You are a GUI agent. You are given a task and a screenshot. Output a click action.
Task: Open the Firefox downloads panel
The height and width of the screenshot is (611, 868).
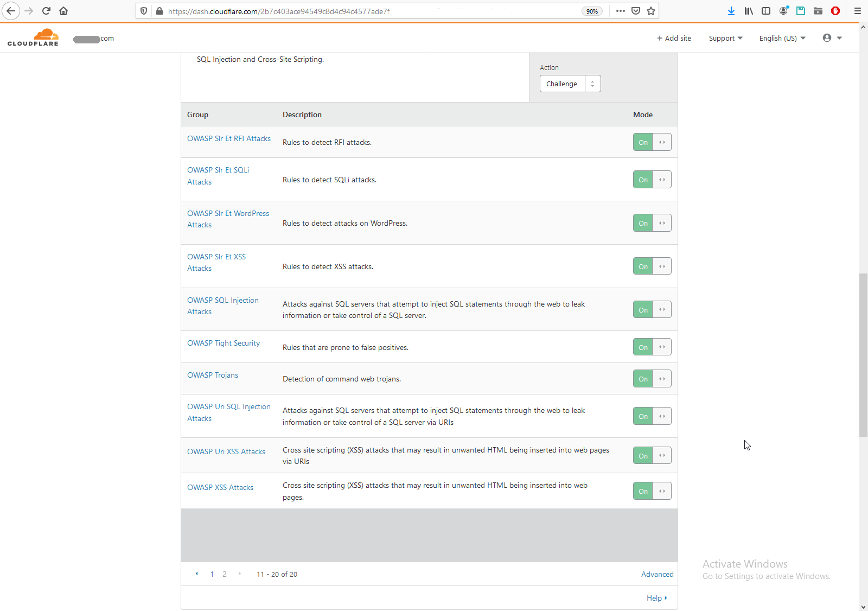pyautogui.click(x=731, y=11)
